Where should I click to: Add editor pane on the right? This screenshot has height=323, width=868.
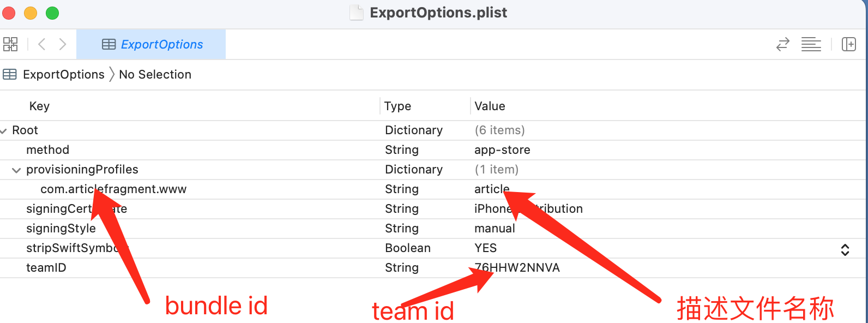click(x=848, y=44)
